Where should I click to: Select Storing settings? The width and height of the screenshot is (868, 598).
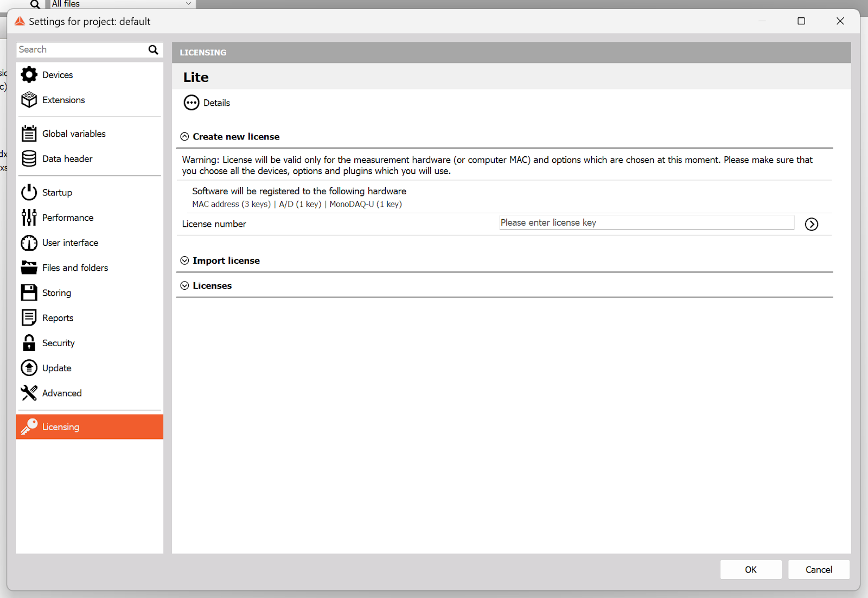(90, 292)
